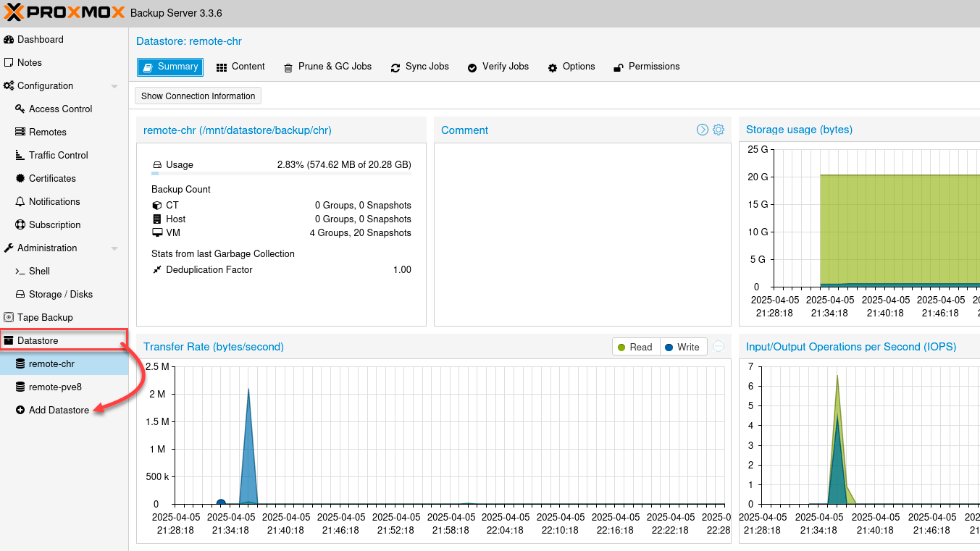Click the Comment panel arrow icon

(x=702, y=130)
